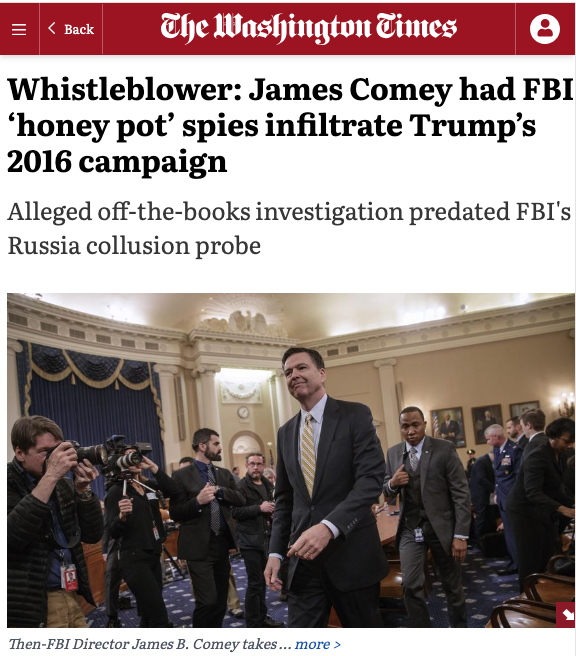Click the back chevron arrow

52,28
